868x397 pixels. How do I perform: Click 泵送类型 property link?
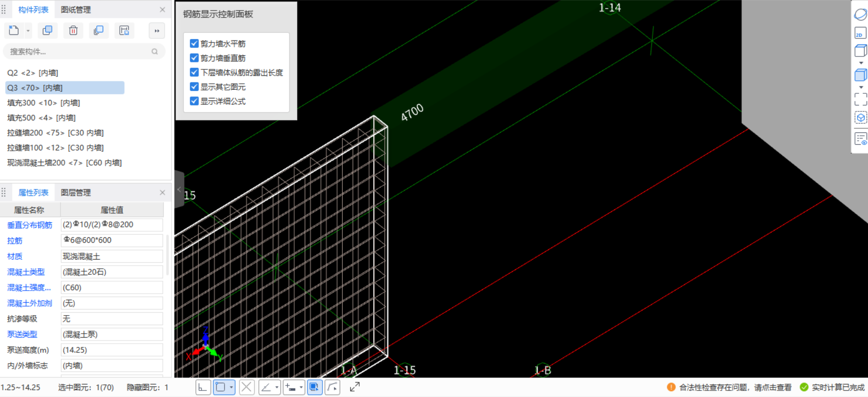point(22,335)
